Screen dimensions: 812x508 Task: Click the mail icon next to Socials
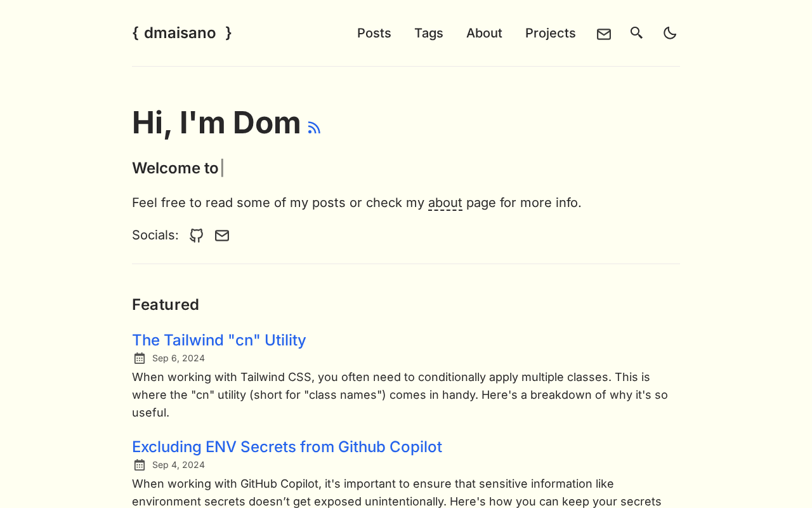pyautogui.click(x=222, y=236)
